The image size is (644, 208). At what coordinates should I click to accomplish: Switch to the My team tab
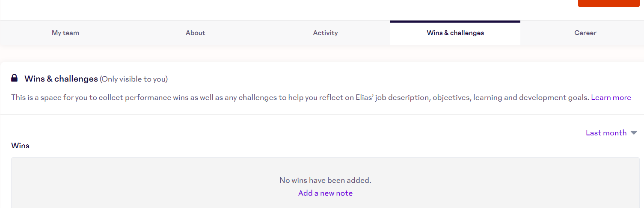coord(65,33)
